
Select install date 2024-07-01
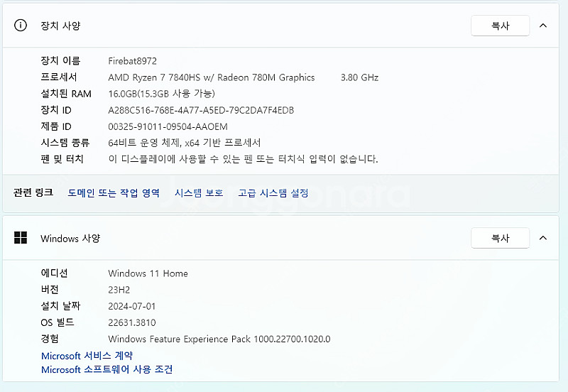tap(132, 306)
